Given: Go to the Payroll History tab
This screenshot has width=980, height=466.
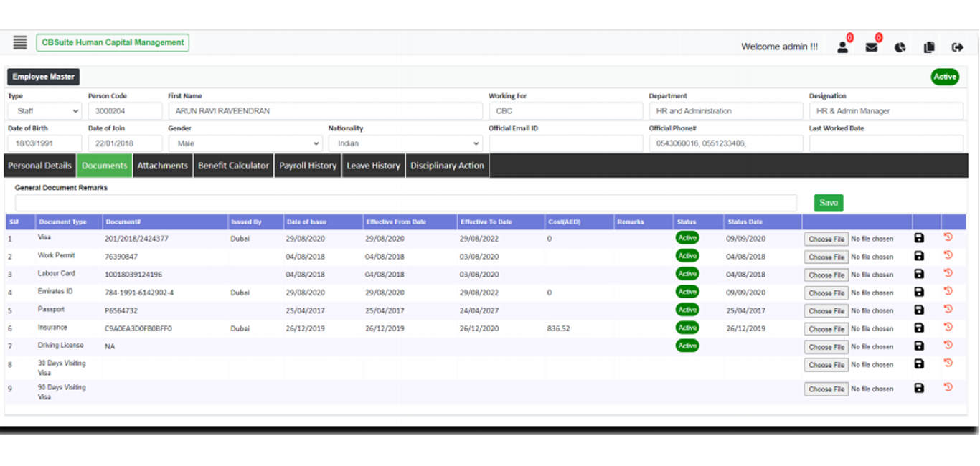Looking at the screenshot, I should pos(308,166).
